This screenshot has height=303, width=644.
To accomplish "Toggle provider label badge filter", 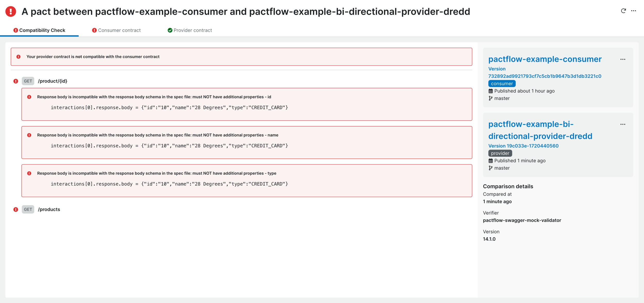I will click(x=500, y=153).
